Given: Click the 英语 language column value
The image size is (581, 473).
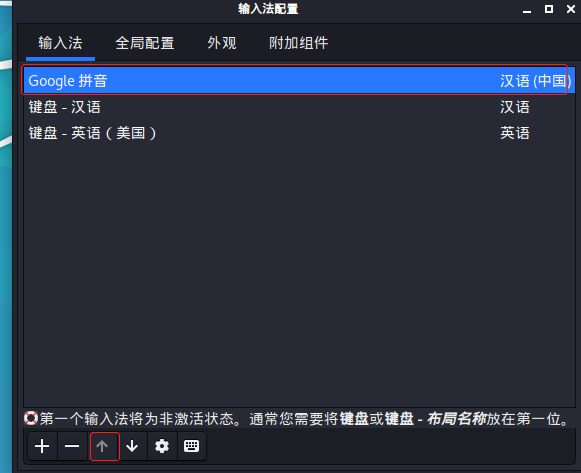Looking at the screenshot, I should coord(515,133).
